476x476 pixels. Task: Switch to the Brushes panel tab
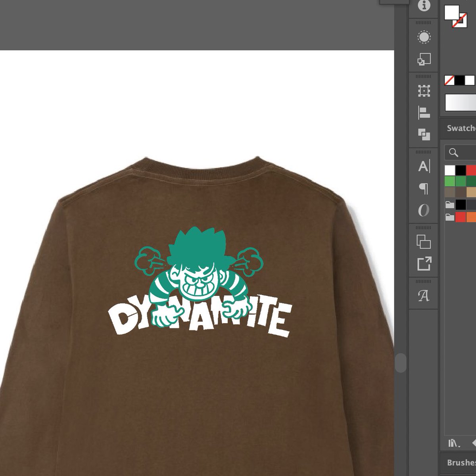pos(461,463)
